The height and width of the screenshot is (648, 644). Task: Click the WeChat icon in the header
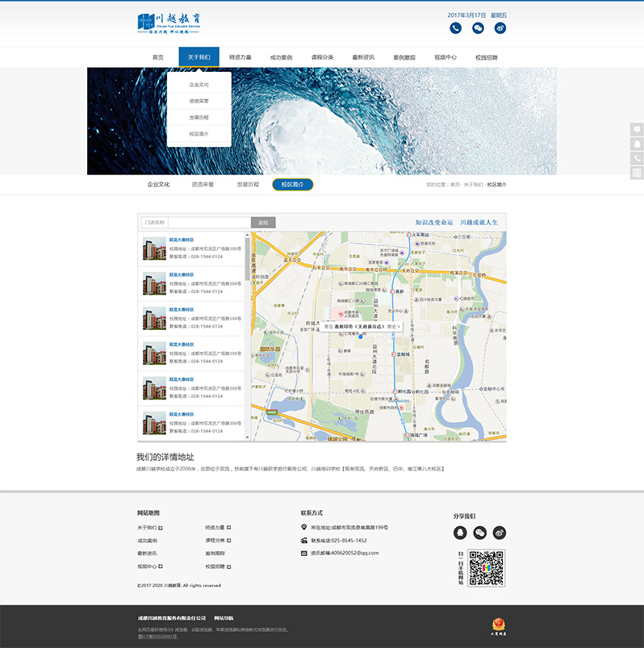(478, 28)
